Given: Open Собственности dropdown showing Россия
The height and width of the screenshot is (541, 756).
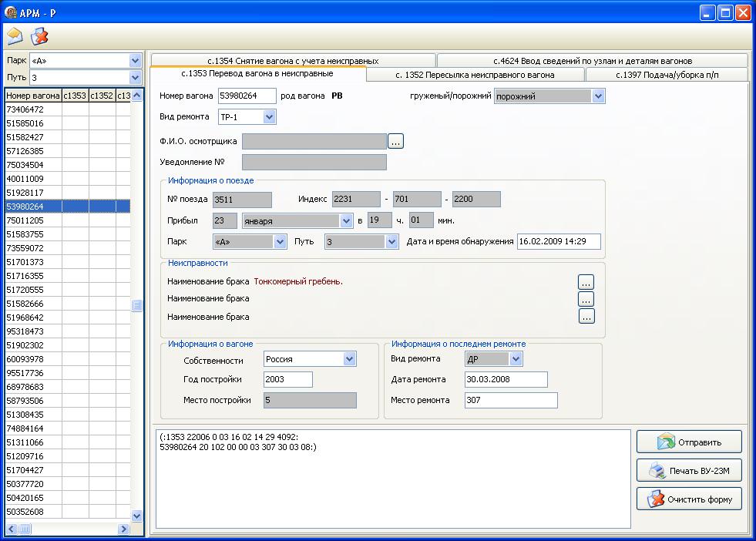Looking at the screenshot, I should (350, 358).
